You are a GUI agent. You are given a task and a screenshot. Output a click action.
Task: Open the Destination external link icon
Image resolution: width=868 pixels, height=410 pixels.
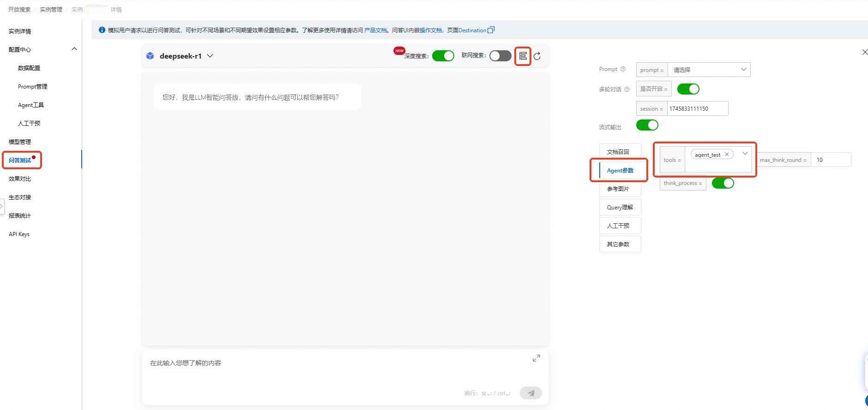click(491, 30)
